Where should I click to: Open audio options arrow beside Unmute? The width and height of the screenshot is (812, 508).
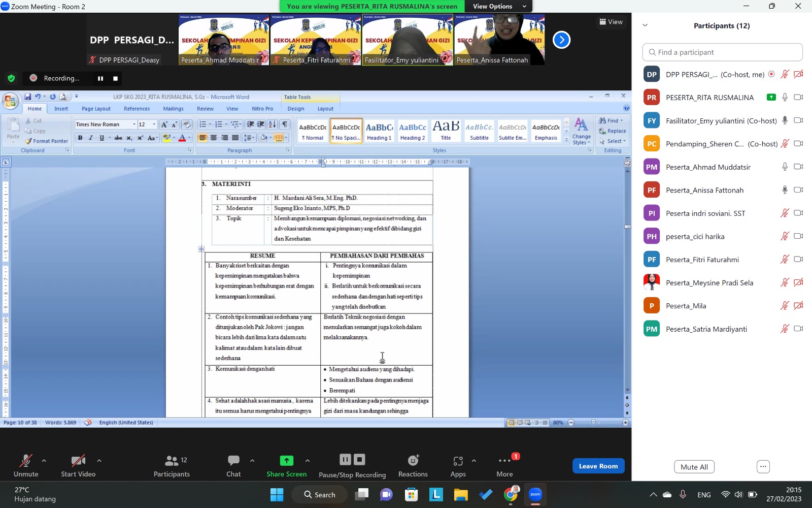point(44,461)
